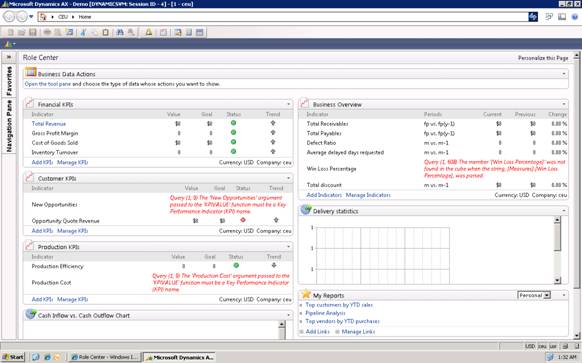This screenshot has width=582, height=363.
Task: Click the forward navigation arrow
Action: tap(22, 17)
